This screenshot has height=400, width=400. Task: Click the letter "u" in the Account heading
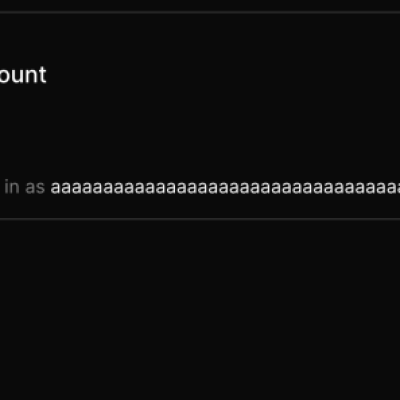point(16,75)
